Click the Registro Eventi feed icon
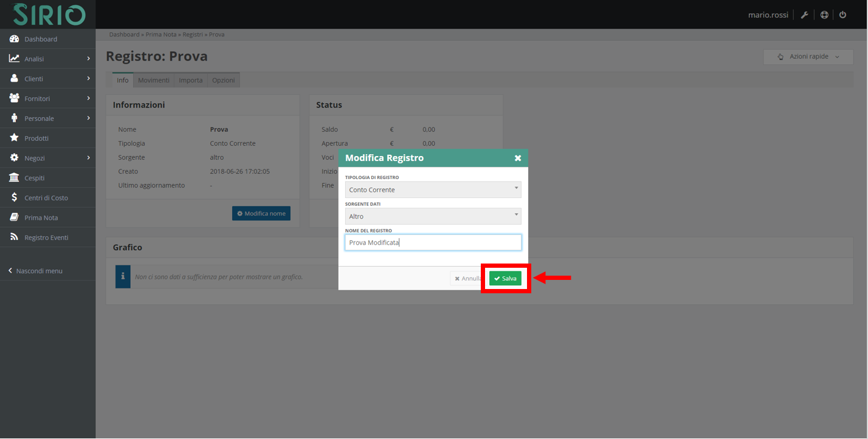 pyautogui.click(x=14, y=237)
